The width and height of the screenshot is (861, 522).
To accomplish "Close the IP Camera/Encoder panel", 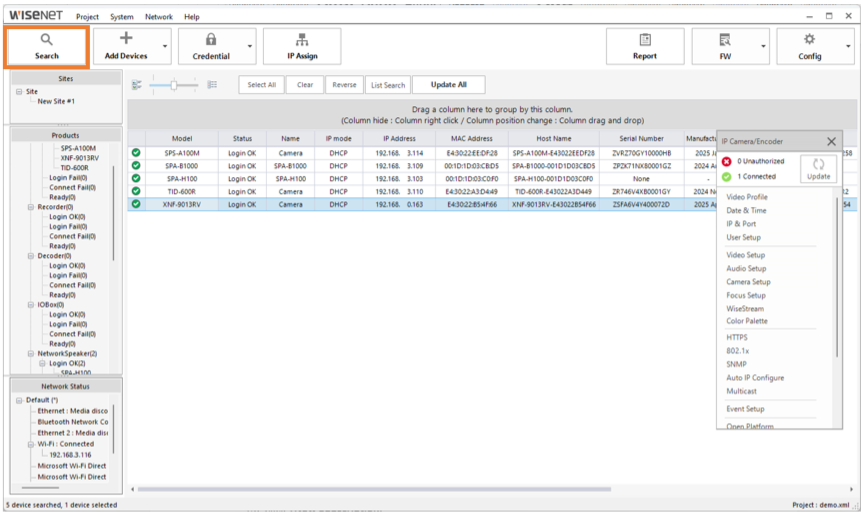I will [831, 143].
